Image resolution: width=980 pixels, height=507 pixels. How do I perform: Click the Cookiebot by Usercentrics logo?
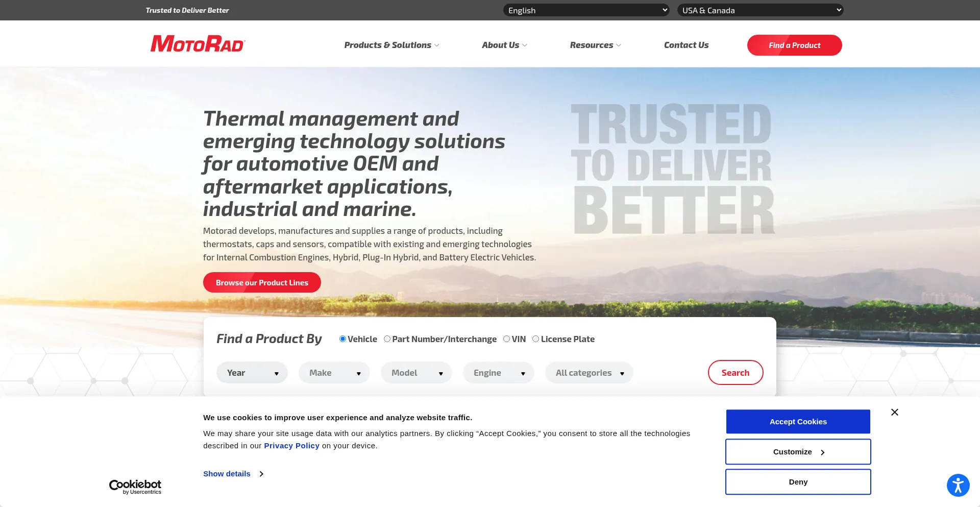coord(135,487)
